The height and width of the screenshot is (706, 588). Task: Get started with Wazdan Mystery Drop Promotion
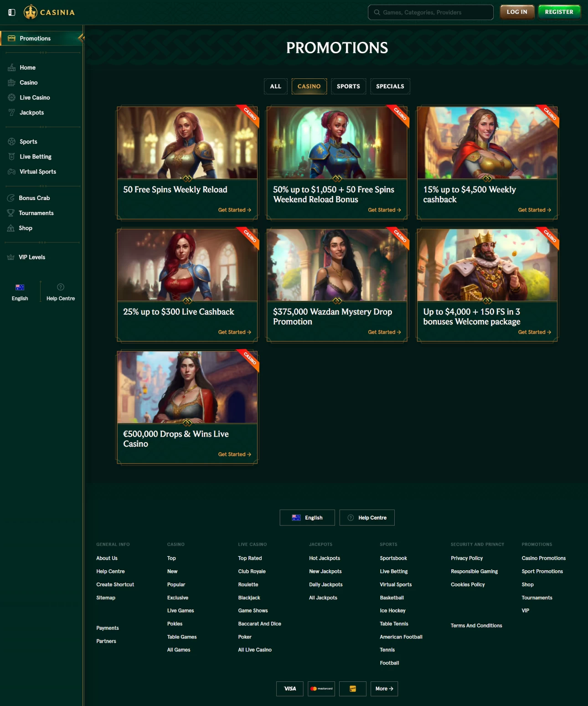tap(384, 332)
